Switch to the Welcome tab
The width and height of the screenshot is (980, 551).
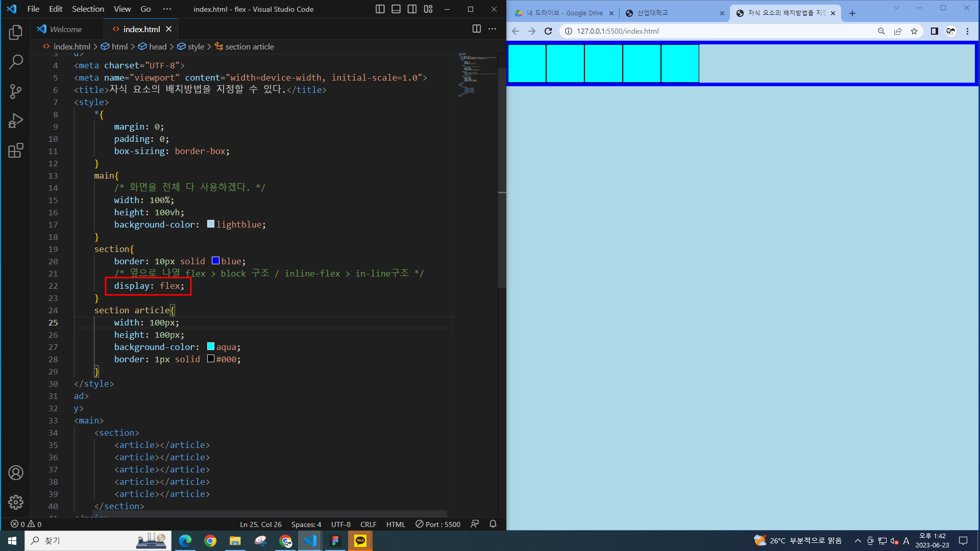[65, 29]
